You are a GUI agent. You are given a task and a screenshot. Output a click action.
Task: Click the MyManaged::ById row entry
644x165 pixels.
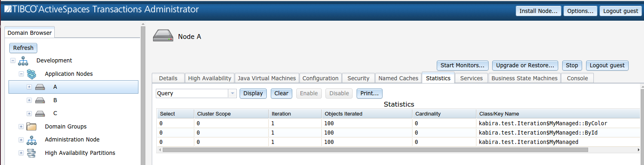(x=538, y=133)
